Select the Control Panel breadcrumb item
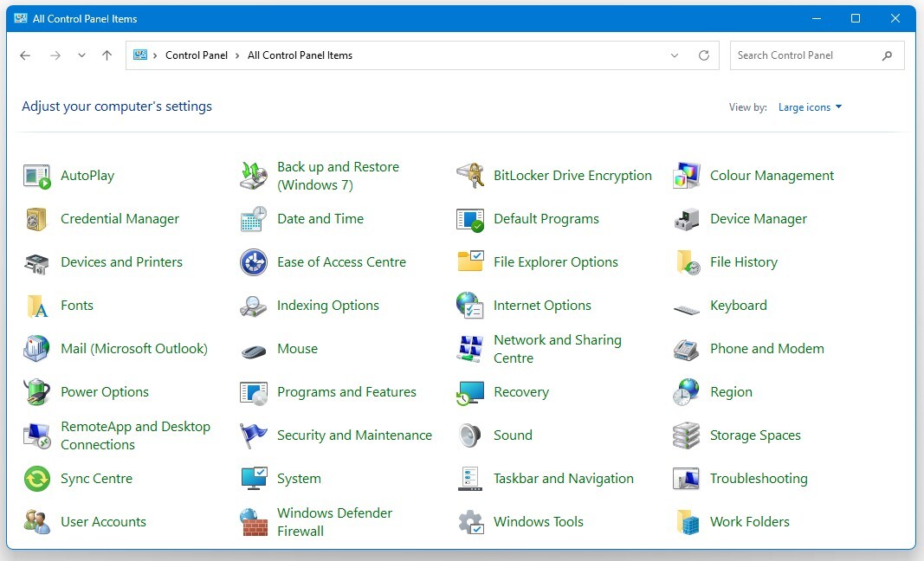This screenshot has height=561, width=924. (x=197, y=55)
